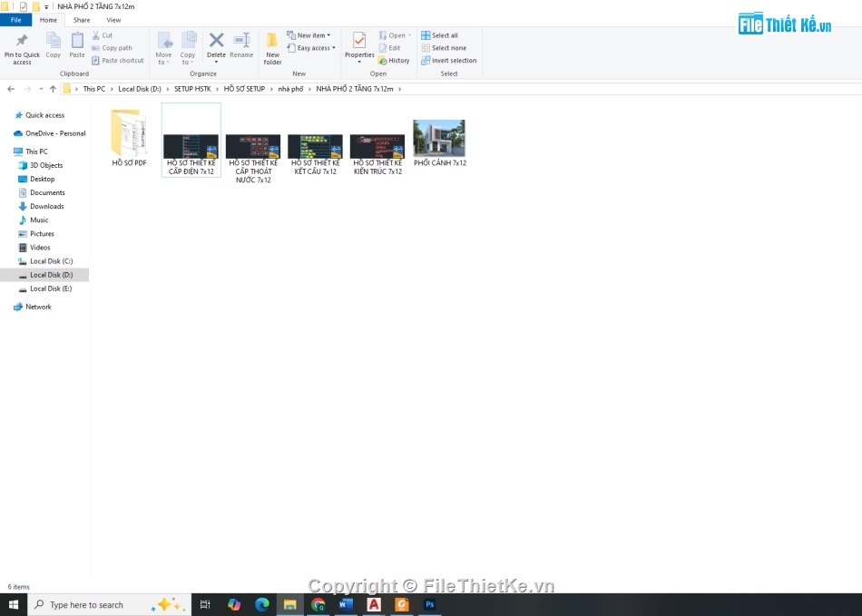This screenshot has width=862, height=616.
Task: Click Invert selection in ribbon
Action: (449, 61)
